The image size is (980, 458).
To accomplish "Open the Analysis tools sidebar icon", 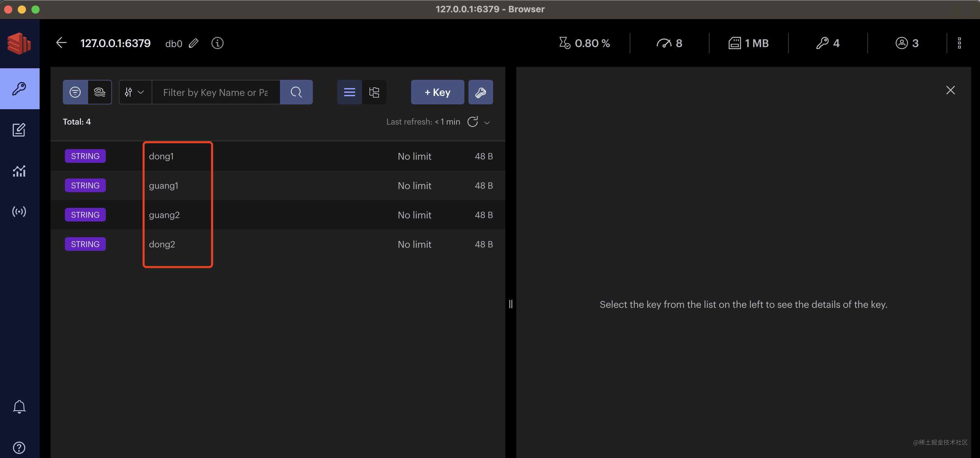I will (19, 171).
